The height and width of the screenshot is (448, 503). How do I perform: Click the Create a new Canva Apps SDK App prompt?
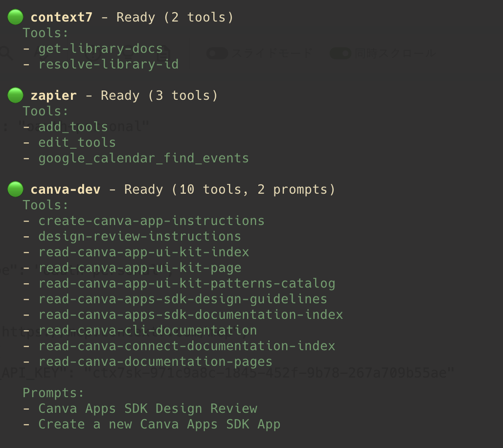tap(159, 425)
